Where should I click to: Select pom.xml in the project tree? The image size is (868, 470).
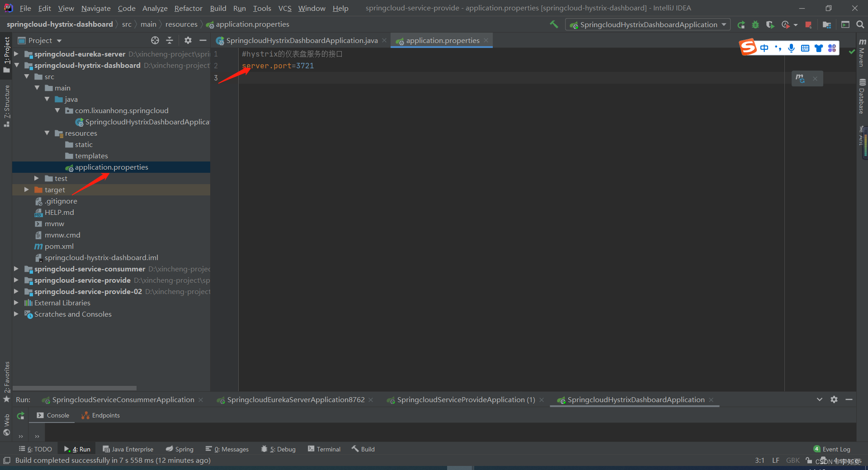click(59, 247)
